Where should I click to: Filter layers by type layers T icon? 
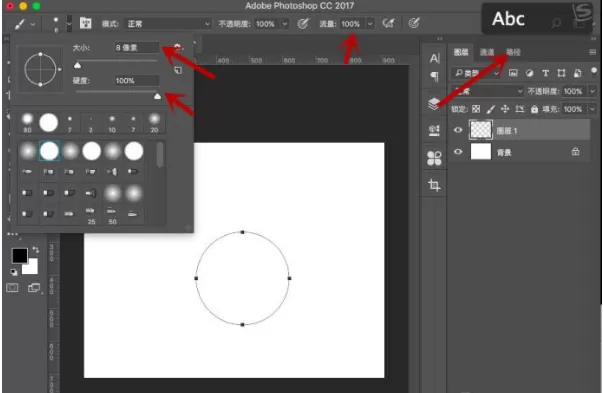point(545,73)
